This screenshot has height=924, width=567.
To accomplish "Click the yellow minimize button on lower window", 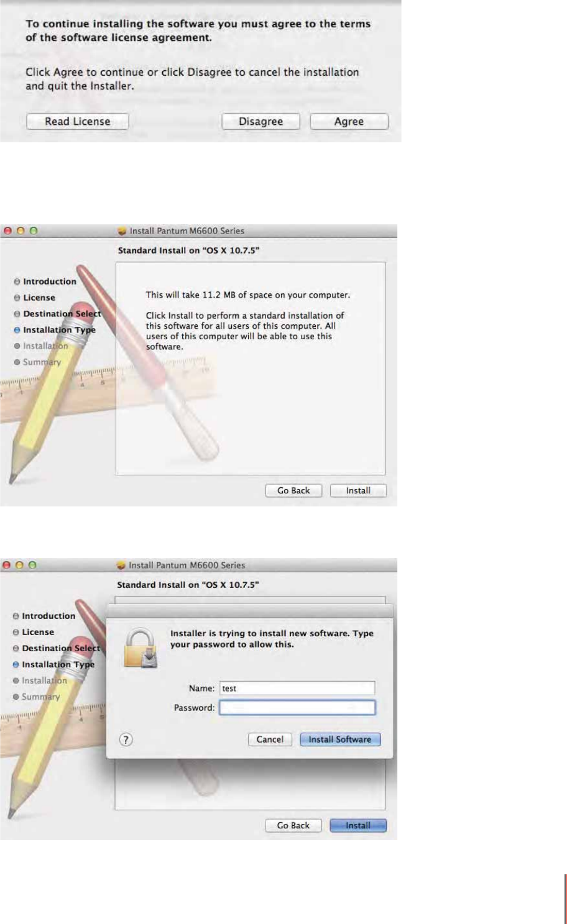I will click(21, 565).
